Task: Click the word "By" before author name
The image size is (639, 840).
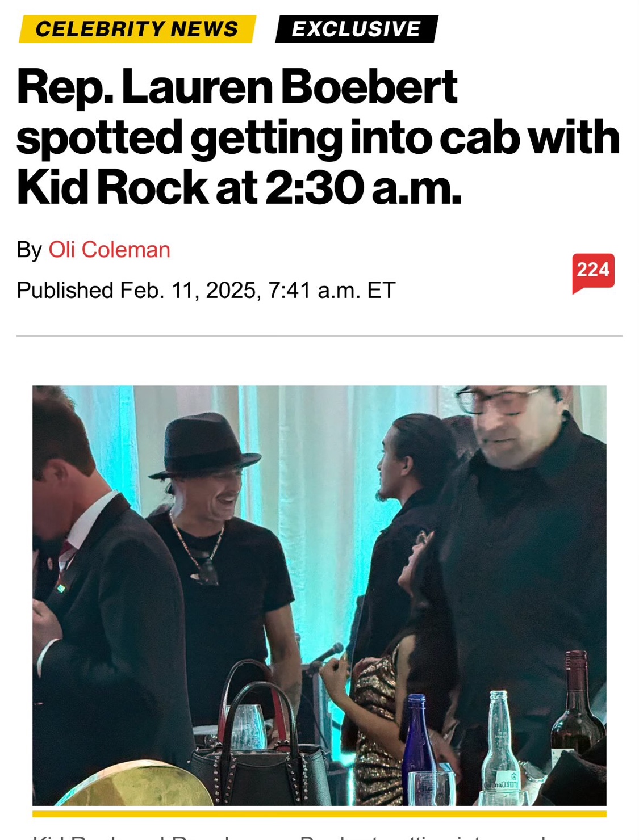Action: click(29, 250)
